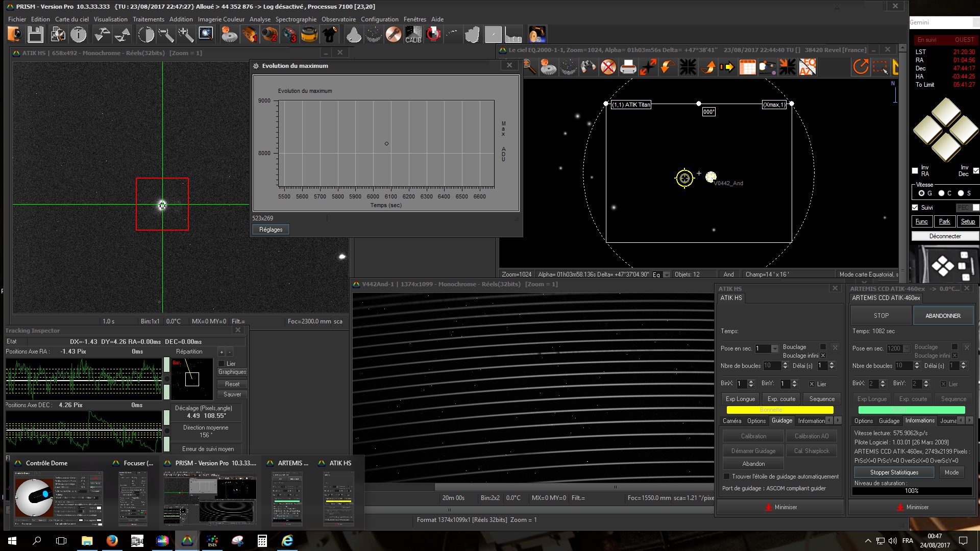
Task: Click the calendar grid icon in sky toolbar
Action: (747, 67)
